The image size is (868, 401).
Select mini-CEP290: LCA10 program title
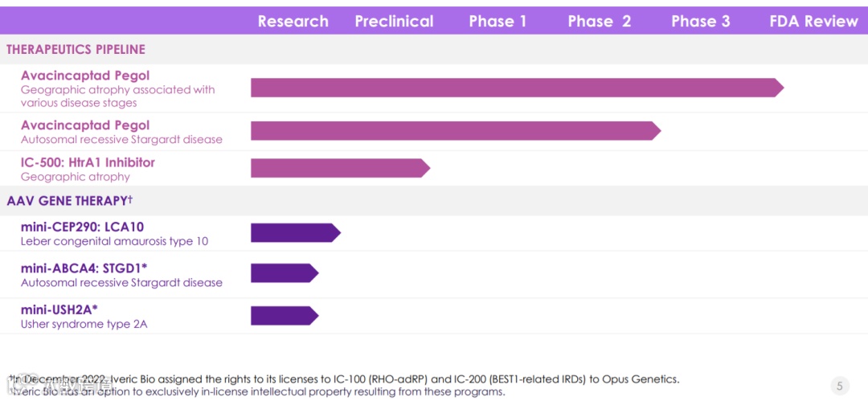coord(82,227)
